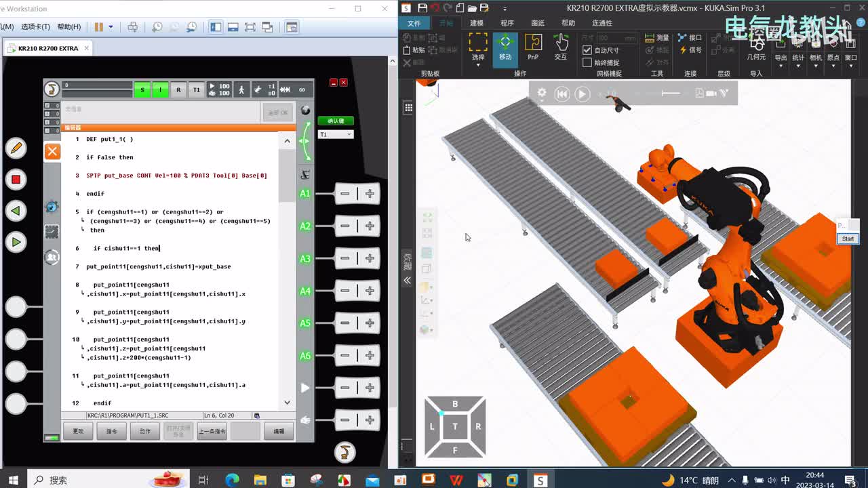
Task: Click the T face of the view cube
Action: pos(455,426)
